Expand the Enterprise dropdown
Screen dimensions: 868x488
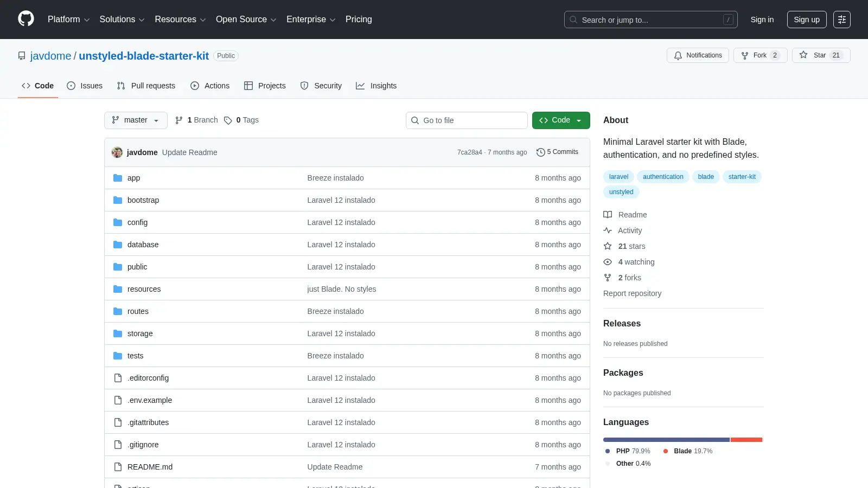click(x=311, y=20)
